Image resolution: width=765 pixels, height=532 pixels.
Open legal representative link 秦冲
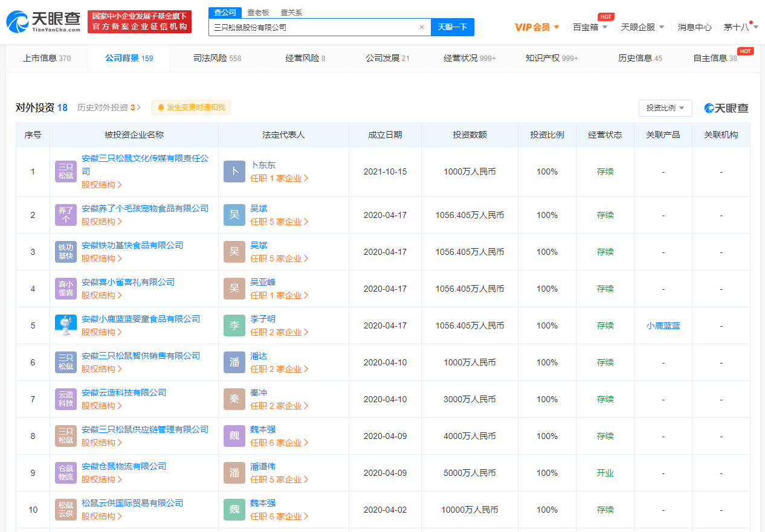coord(259,393)
